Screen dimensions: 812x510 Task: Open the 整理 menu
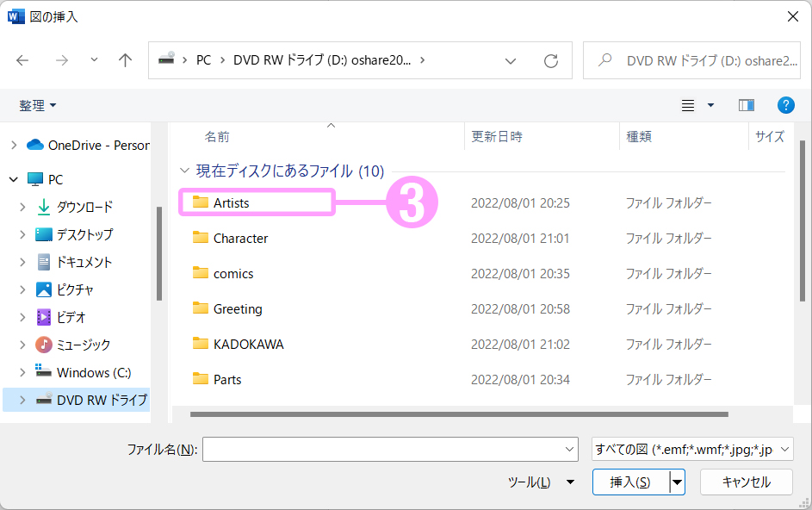click(38, 105)
